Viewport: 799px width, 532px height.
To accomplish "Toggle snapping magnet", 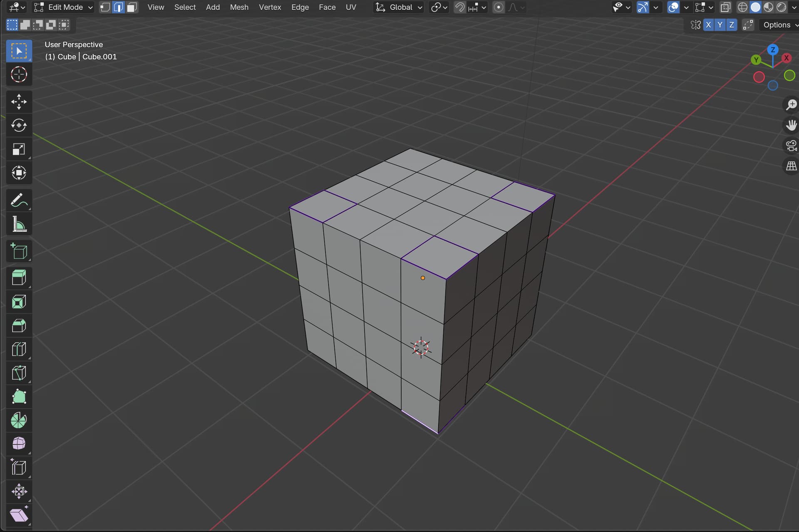I will click(459, 7).
